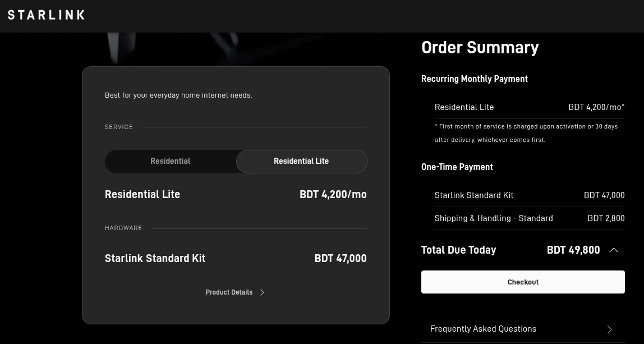
Task: Open Product Details link
Action: pyautogui.click(x=229, y=292)
